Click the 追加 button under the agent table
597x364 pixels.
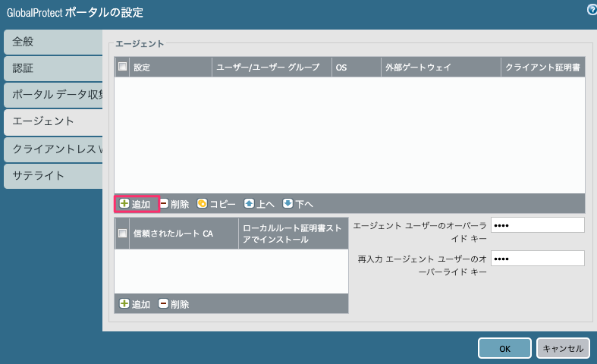(136, 204)
